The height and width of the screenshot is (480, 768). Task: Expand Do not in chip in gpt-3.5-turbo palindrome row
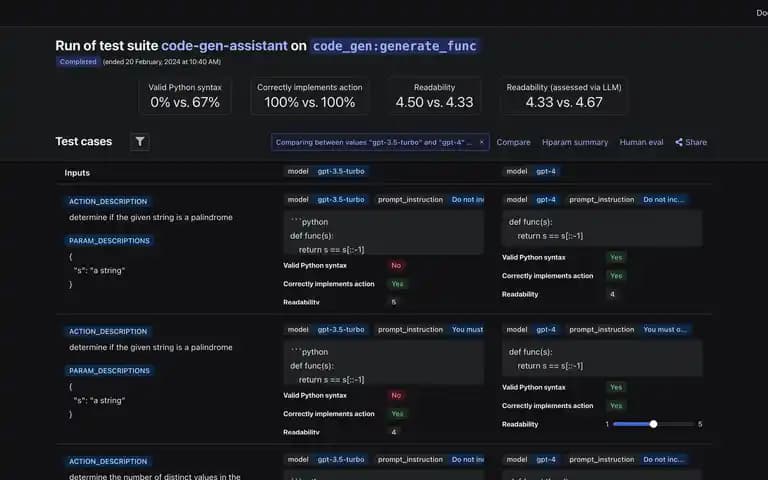tap(466, 199)
